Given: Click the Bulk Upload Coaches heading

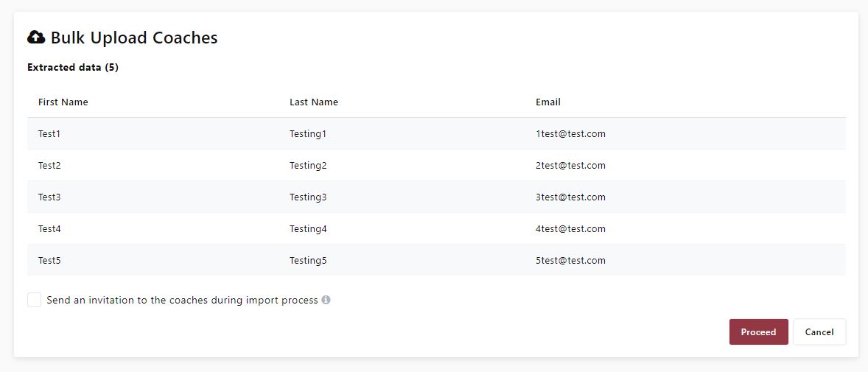Looking at the screenshot, I should click(x=133, y=38).
